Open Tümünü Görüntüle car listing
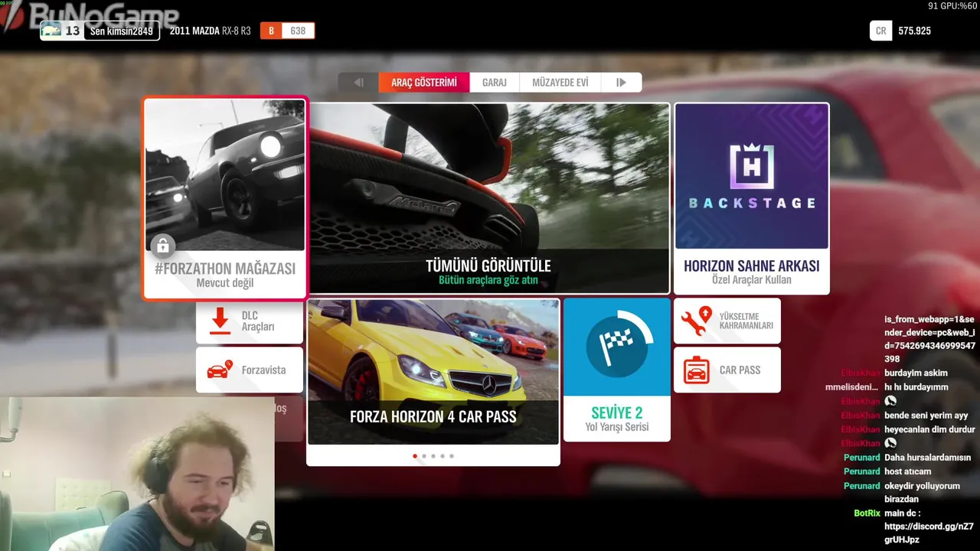The height and width of the screenshot is (551, 980). pyautogui.click(x=488, y=198)
